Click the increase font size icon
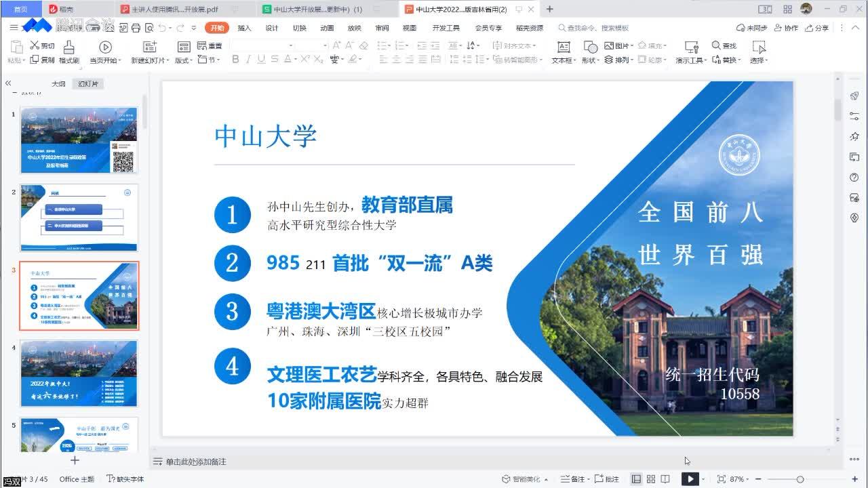 coord(336,45)
